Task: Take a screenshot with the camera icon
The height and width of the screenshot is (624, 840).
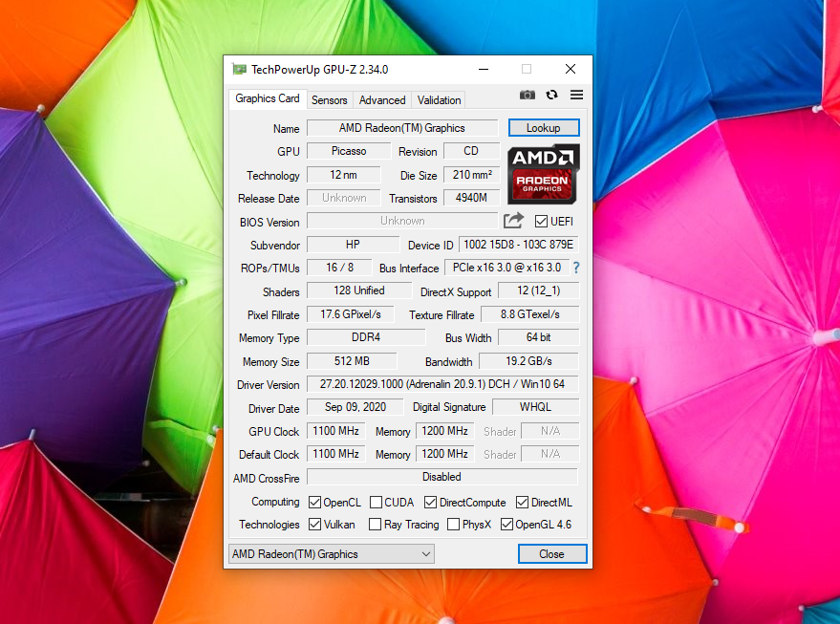Action: point(528,95)
